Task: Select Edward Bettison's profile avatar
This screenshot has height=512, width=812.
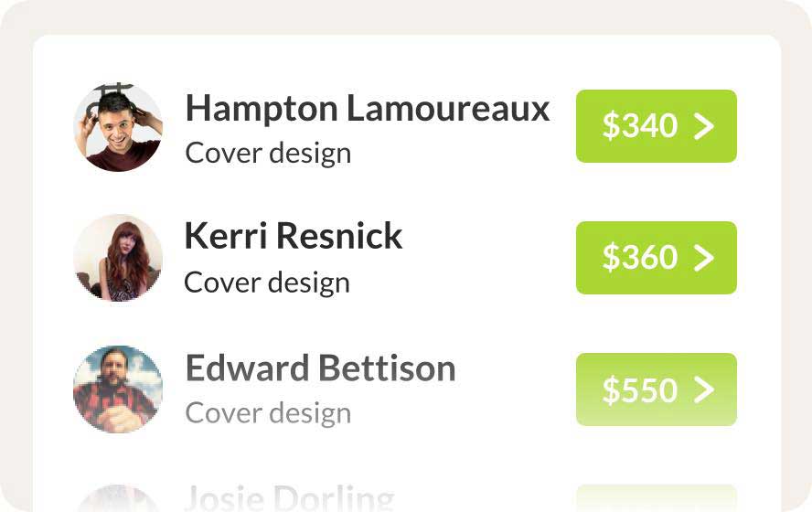Action: point(118,389)
